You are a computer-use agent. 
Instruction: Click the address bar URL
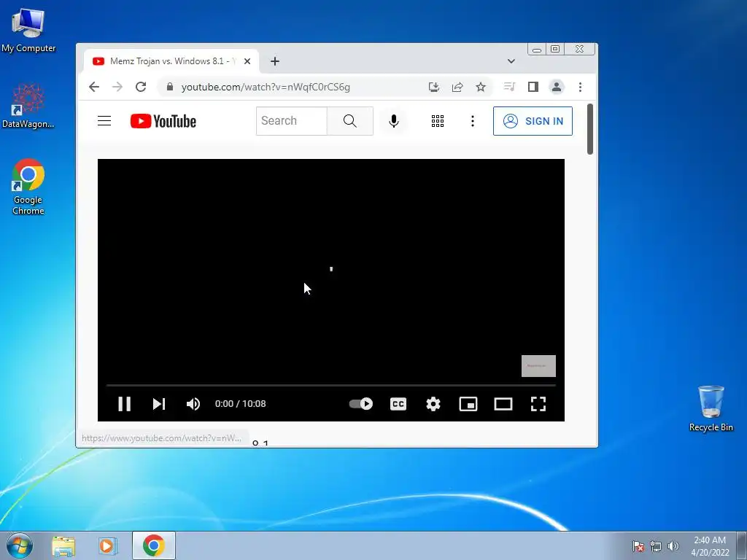pos(266,87)
